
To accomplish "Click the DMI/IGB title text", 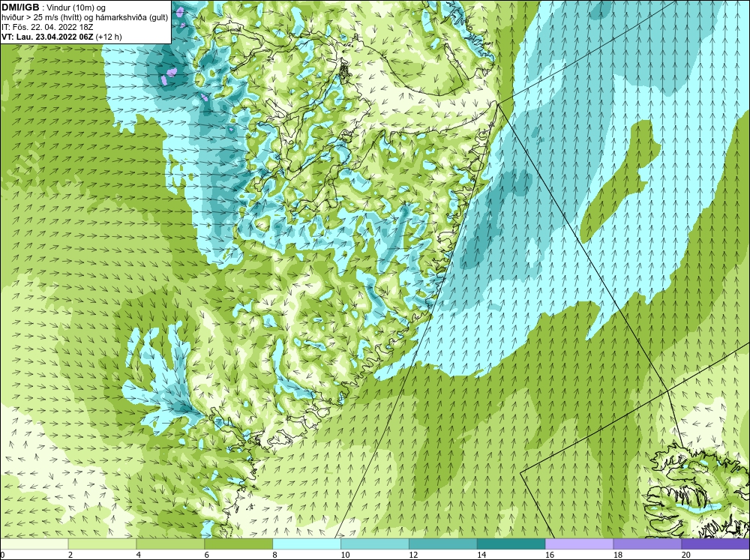I will pos(20,7).
